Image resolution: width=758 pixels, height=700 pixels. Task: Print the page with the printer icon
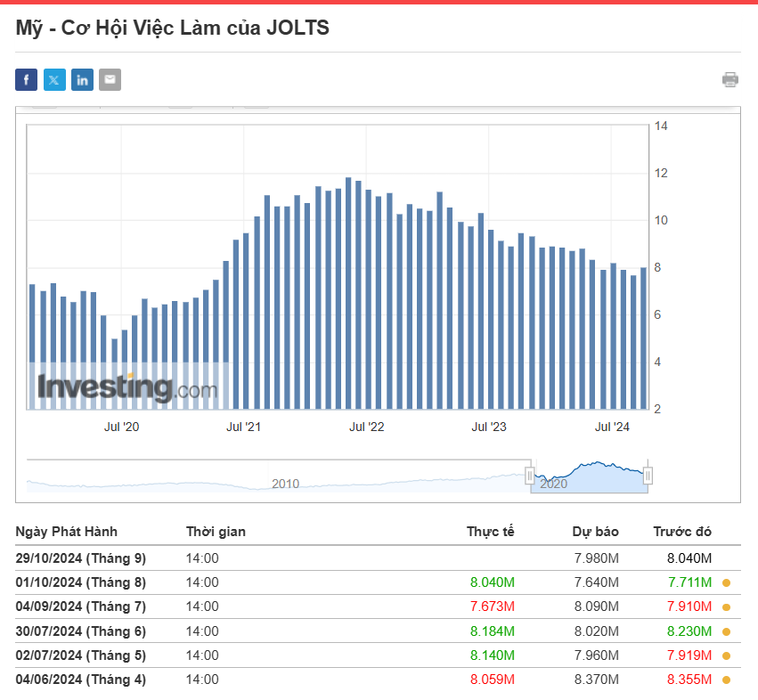click(x=730, y=80)
